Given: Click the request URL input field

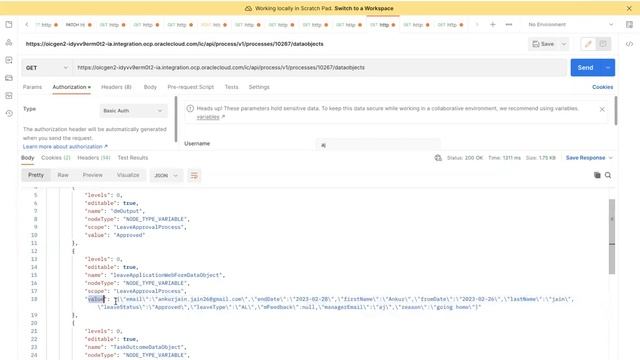Looking at the screenshot, I should [x=320, y=68].
